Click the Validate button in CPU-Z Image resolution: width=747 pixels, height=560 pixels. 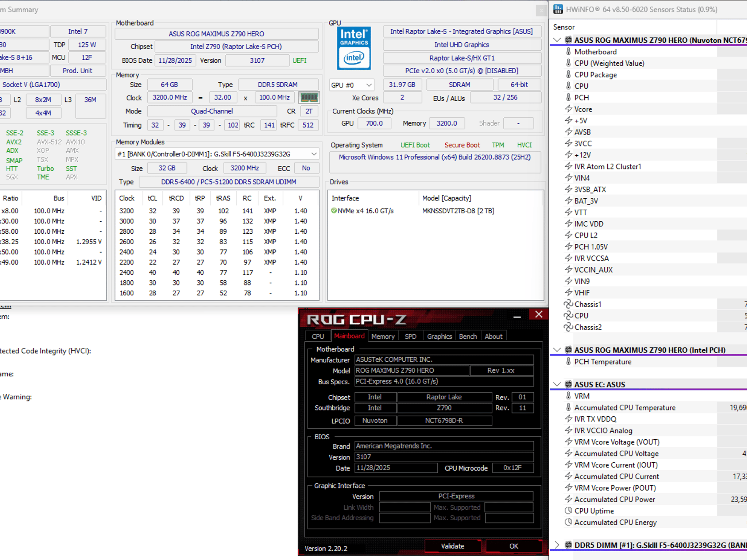click(453, 546)
